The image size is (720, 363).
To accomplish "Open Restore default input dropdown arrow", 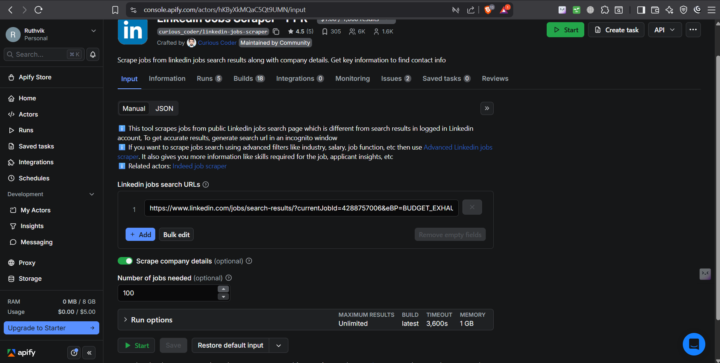I will 278,346.
